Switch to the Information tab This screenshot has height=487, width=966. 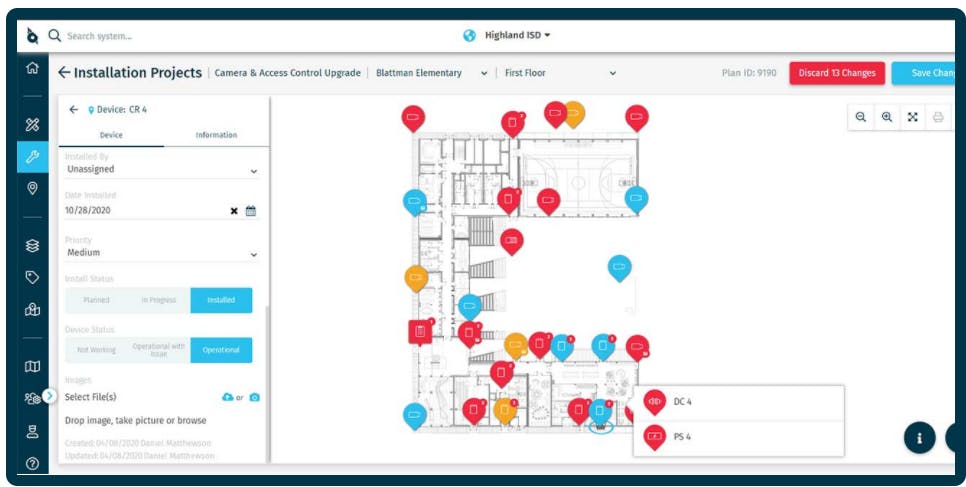click(x=216, y=135)
